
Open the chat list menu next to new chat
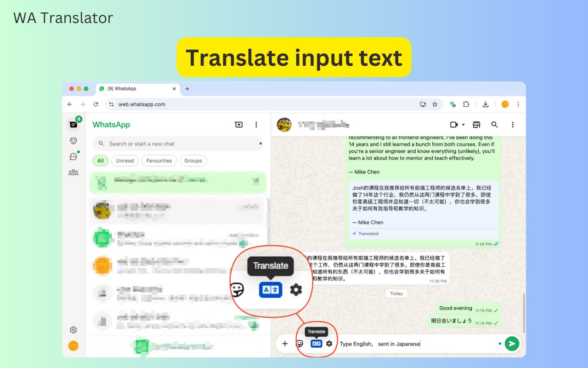click(256, 125)
